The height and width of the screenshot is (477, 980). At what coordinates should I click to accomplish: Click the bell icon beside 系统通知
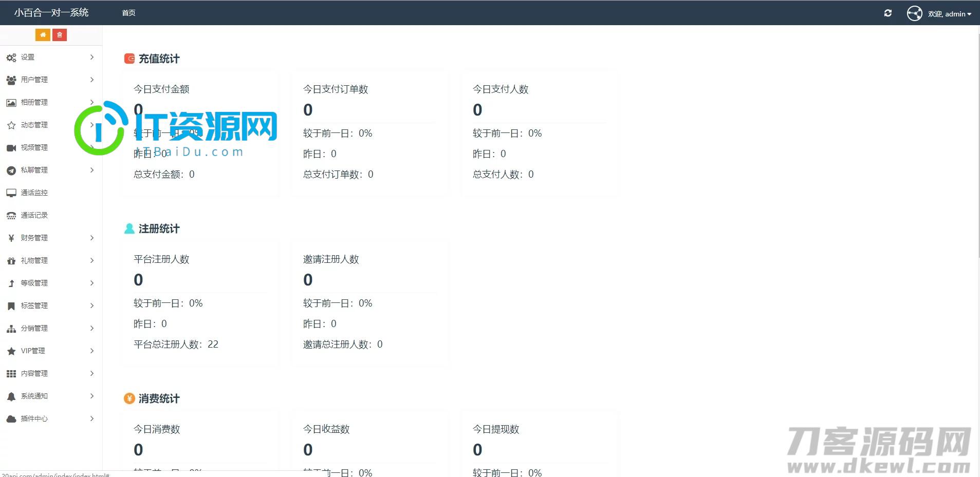click(x=11, y=396)
